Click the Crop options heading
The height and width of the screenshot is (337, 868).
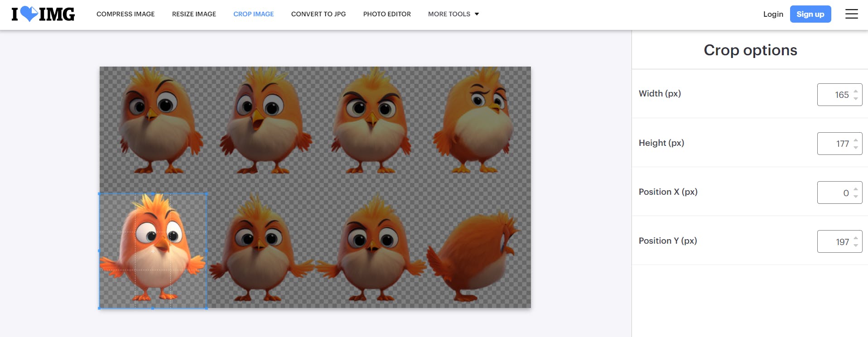point(750,50)
